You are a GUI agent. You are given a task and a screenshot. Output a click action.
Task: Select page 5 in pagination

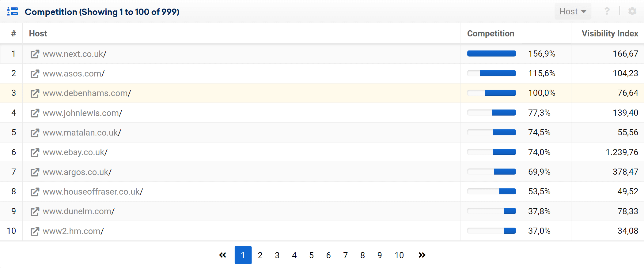pyautogui.click(x=312, y=255)
